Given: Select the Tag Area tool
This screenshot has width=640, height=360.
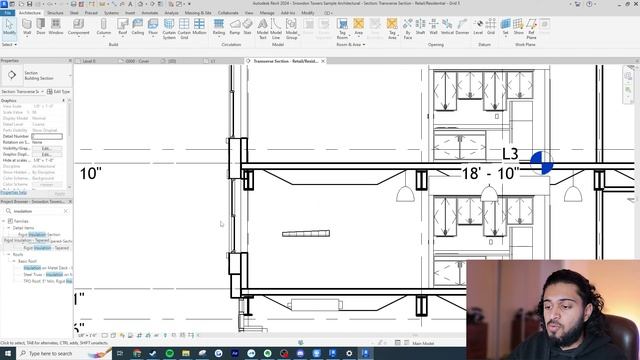Looking at the screenshot, I should coord(392,29).
